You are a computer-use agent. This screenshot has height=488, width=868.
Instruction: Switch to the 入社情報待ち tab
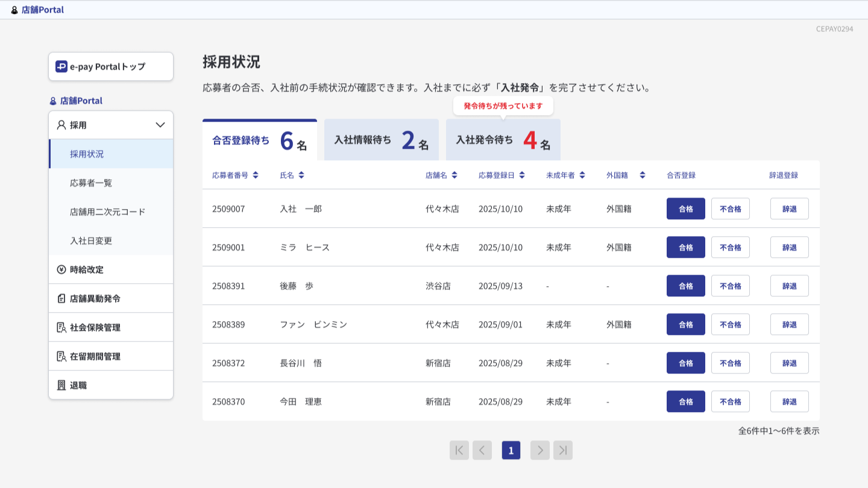382,140
